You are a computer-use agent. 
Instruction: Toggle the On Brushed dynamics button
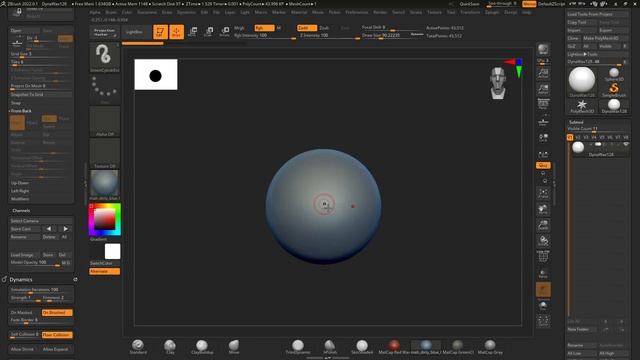point(57,312)
